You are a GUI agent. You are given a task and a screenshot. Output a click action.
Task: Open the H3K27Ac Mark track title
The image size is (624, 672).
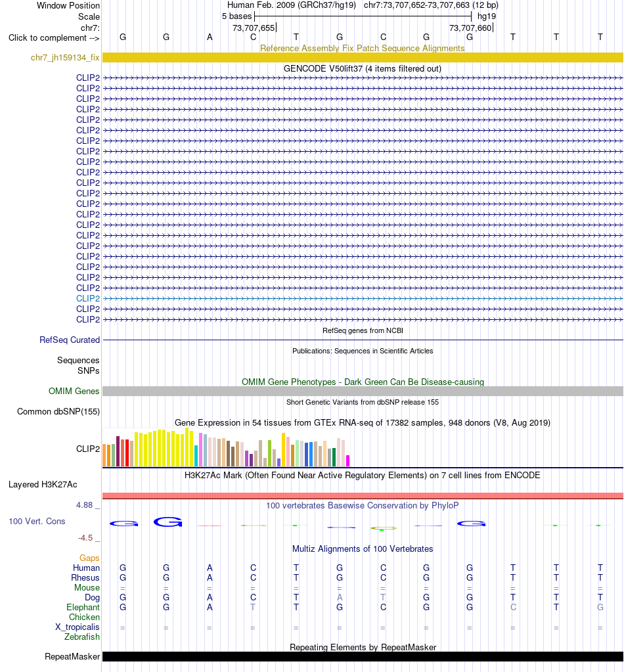(x=363, y=476)
